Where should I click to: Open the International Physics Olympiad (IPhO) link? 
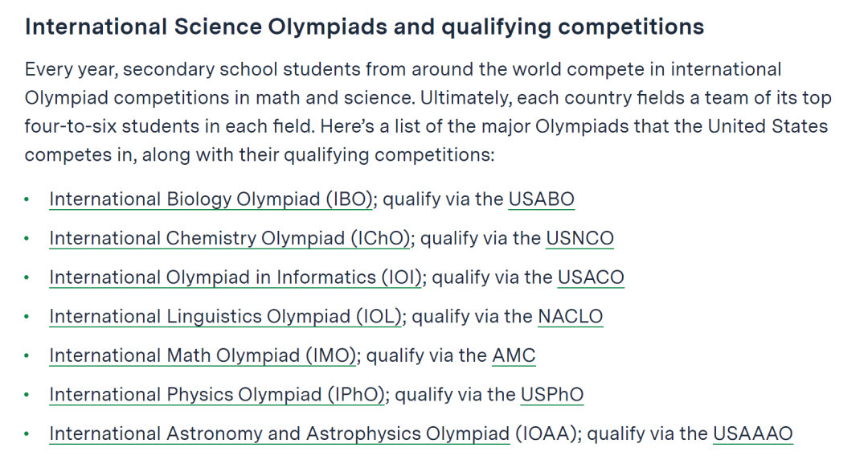tap(216, 395)
